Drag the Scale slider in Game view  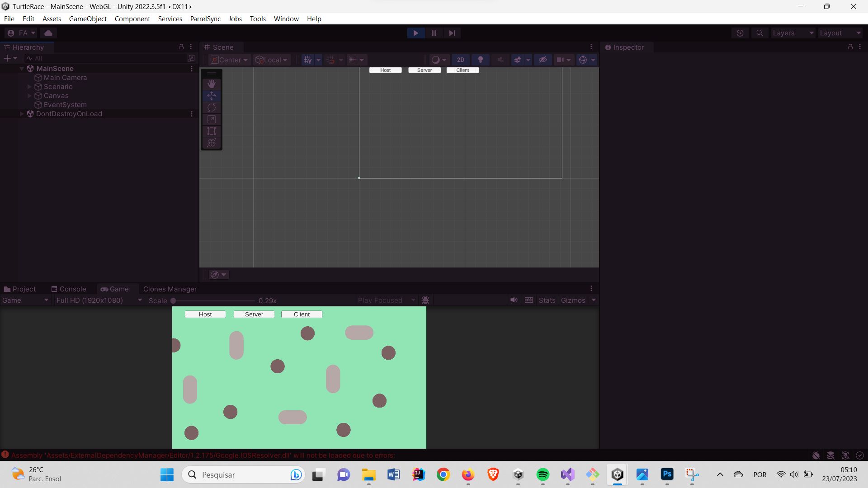tap(174, 300)
